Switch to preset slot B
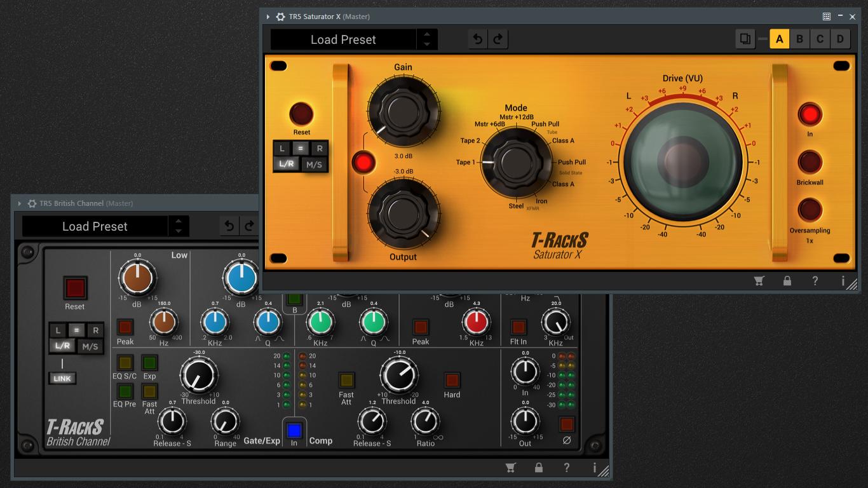This screenshot has width=868, height=488. (799, 39)
